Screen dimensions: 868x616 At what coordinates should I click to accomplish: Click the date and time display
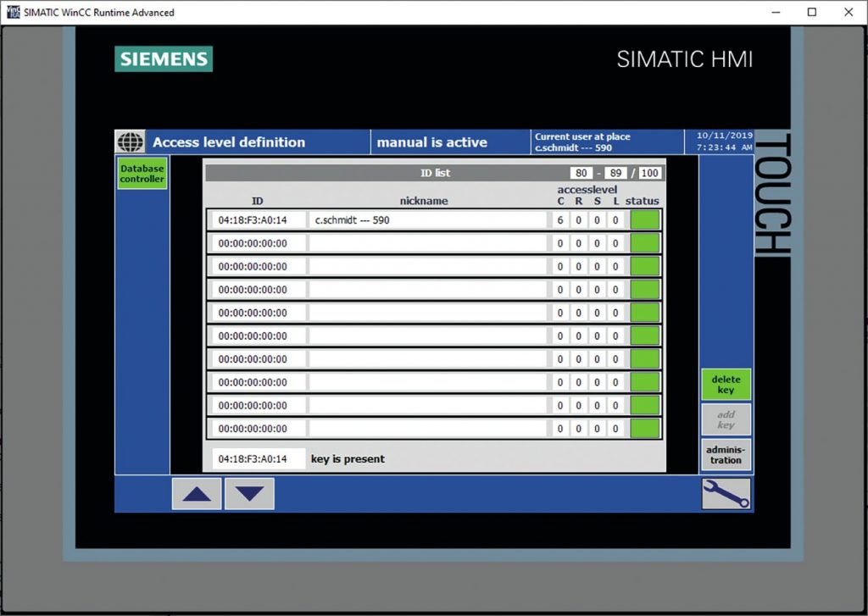coord(724,142)
